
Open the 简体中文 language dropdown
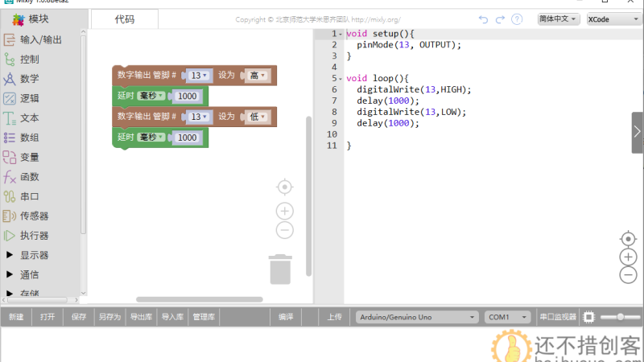(558, 19)
